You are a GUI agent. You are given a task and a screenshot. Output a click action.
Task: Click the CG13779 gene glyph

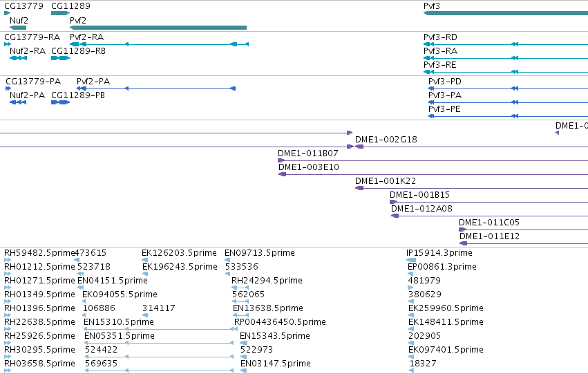[7, 14]
